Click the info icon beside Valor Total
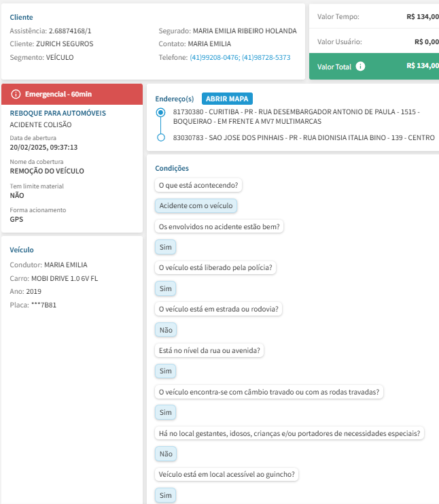Image resolution: width=439 pixels, height=504 pixels. coord(361,67)
